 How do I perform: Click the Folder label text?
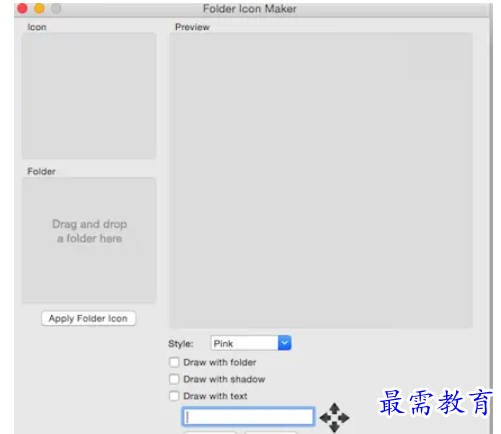coord(41,171)
